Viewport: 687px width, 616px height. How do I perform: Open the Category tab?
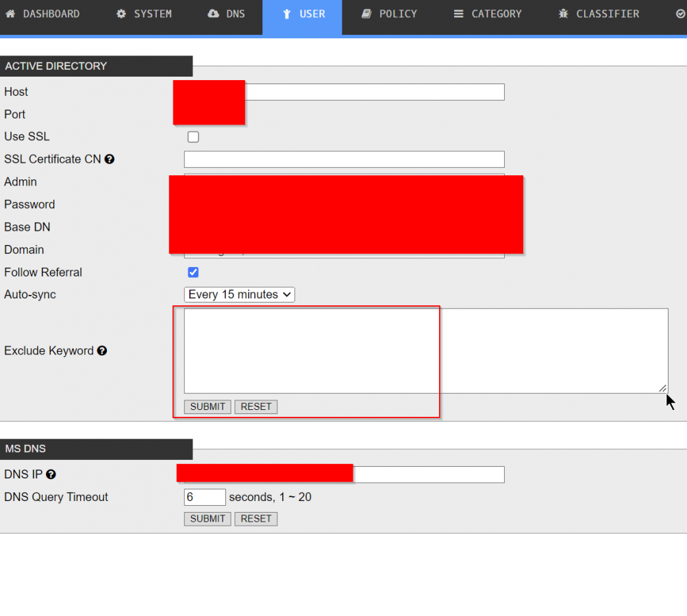coord(487,14)
